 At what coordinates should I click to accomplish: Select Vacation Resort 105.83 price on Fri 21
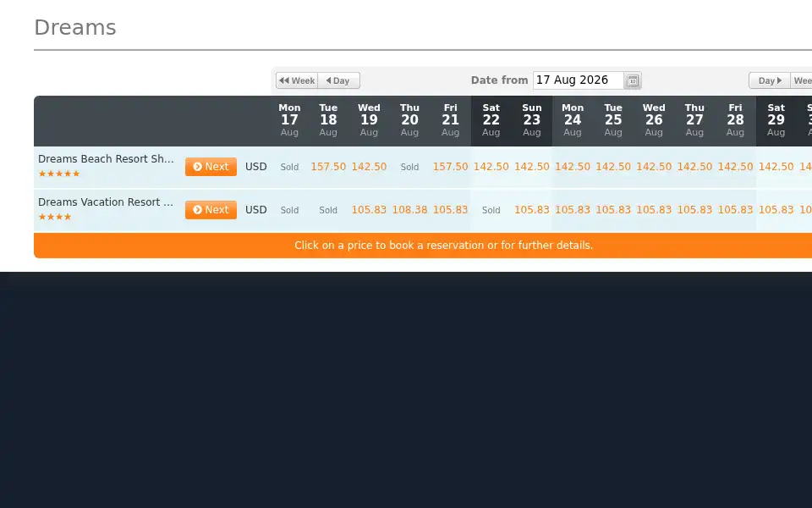[450, 209]
